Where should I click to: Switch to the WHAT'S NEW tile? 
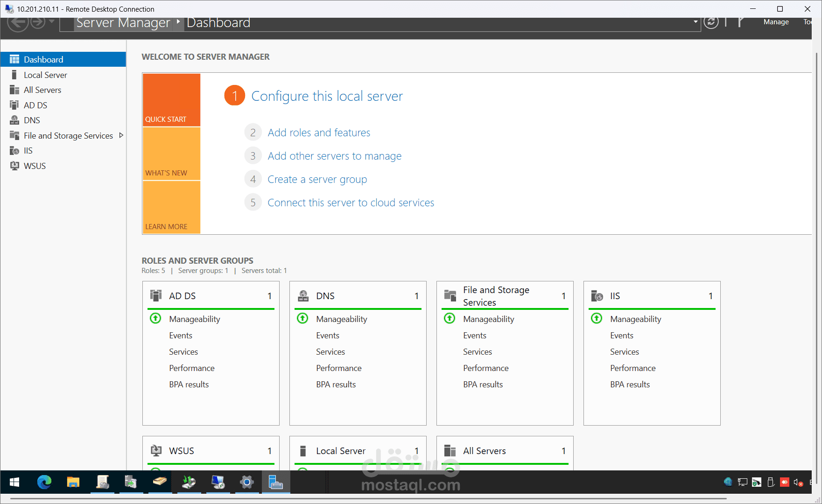171,154
